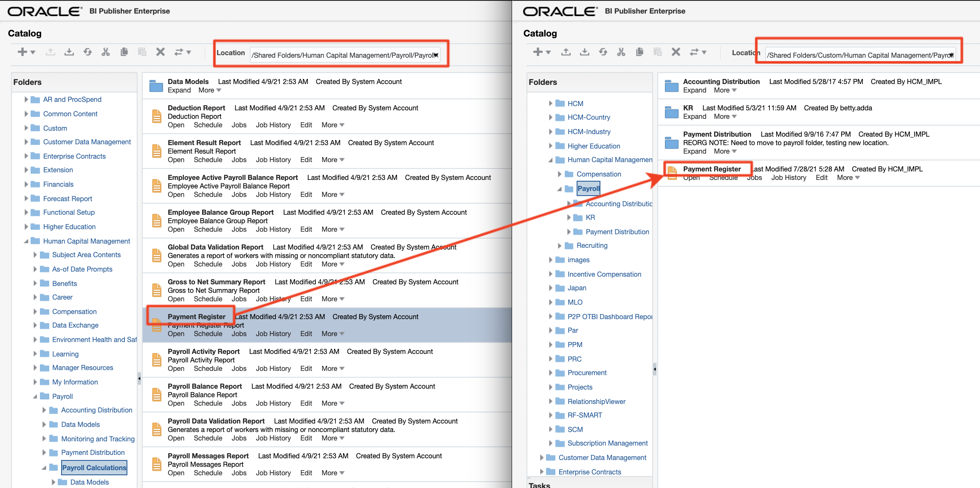Click the Delete X icon in left catalog toolbar

(x=160, y=52)
